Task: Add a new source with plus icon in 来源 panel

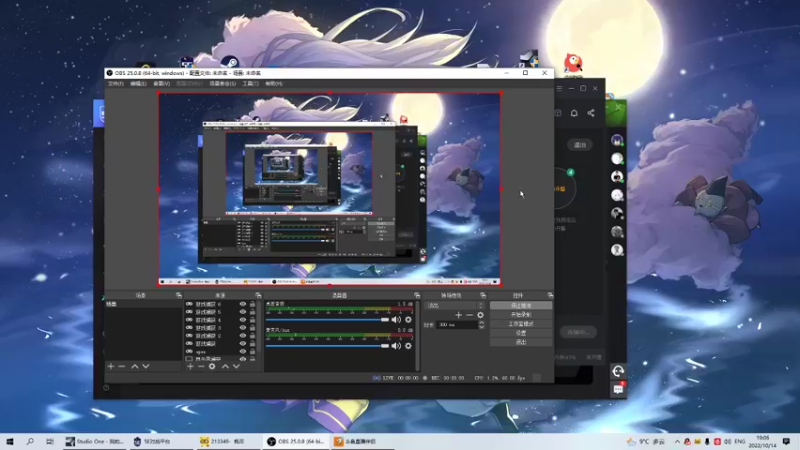Action: 190,366
